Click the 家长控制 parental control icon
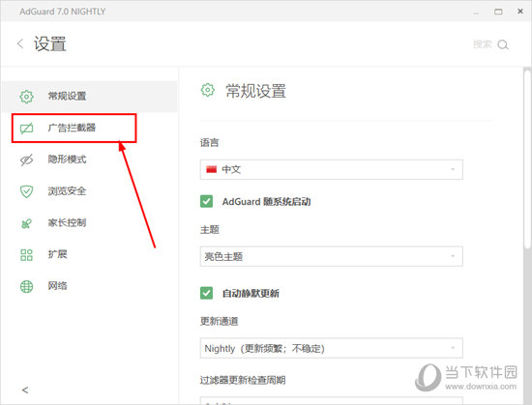Viewport: 532px width, 405px height. click(x=26, y=223)
